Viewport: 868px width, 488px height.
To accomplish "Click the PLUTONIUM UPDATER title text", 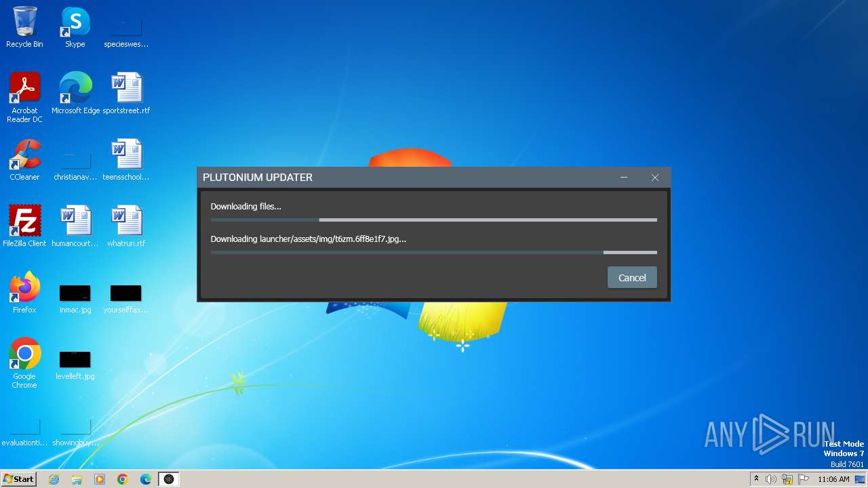I will 258,178.
